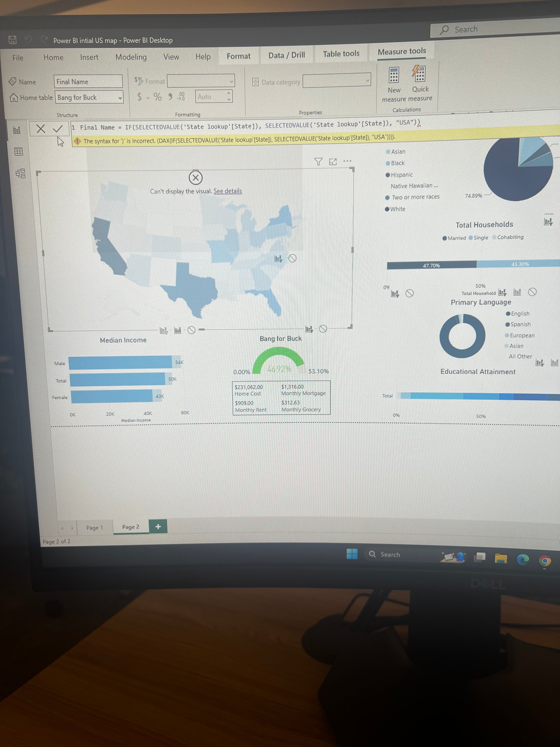Switch to Report view in left sidebar
Screen dimensions: 560x747
[17, 130]
